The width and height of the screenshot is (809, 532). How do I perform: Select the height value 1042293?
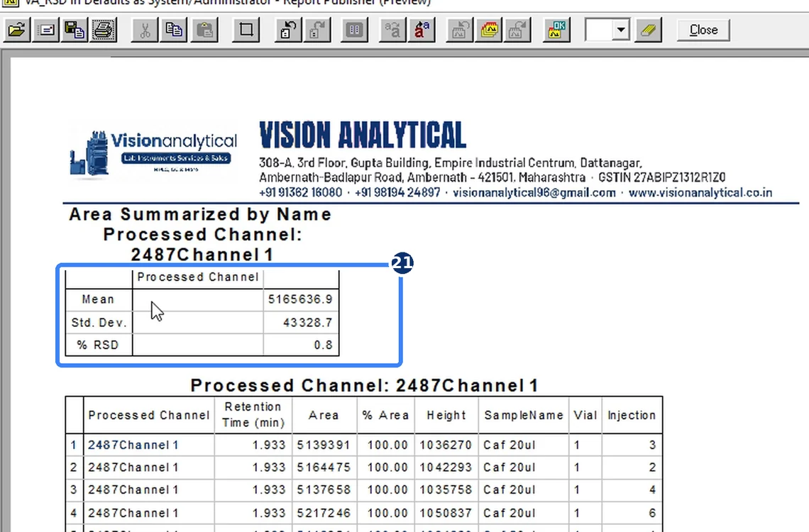446,467
